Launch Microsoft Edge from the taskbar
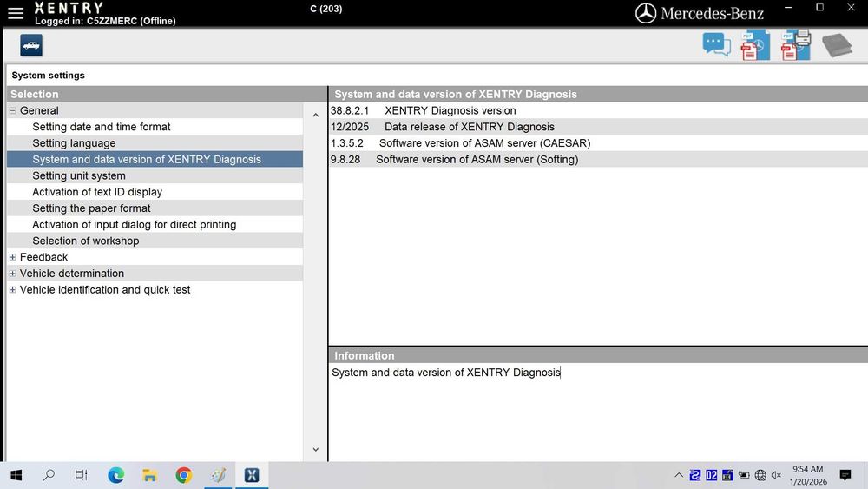This screenshot has height=489, width=868. tap(115, 475)
